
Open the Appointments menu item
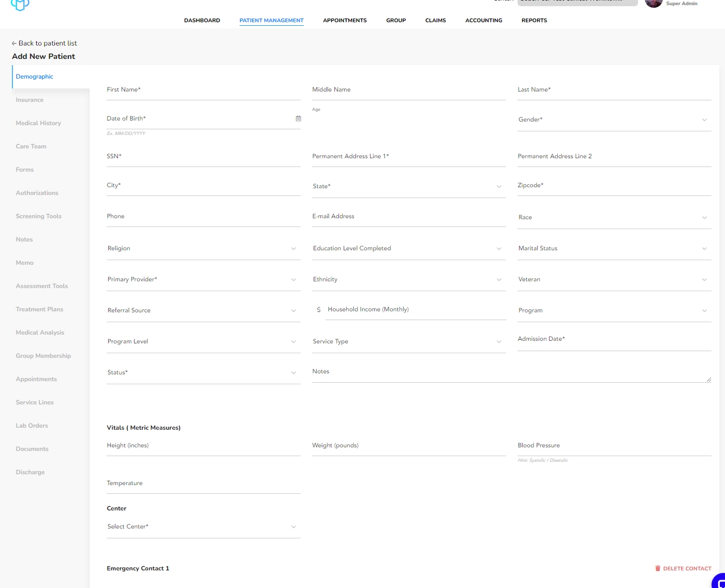pyautogui.click(x=345, y=21)
